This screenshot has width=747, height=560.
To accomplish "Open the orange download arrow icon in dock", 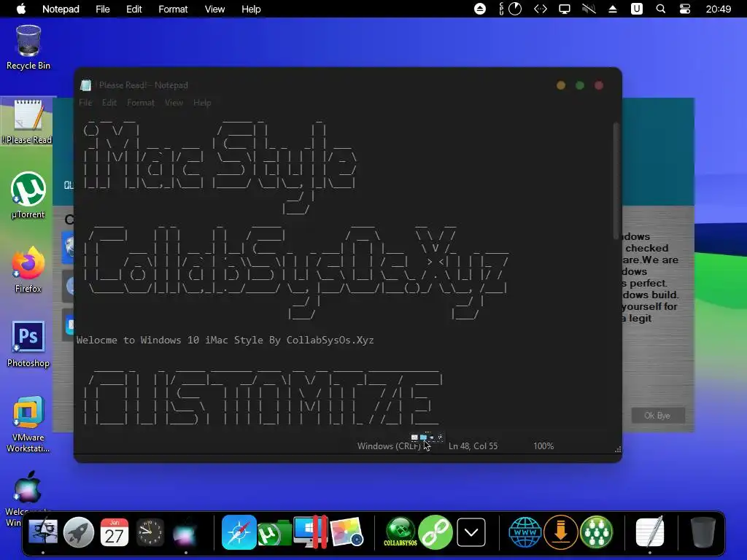I will pyautogui.click(x=561, y=532).
